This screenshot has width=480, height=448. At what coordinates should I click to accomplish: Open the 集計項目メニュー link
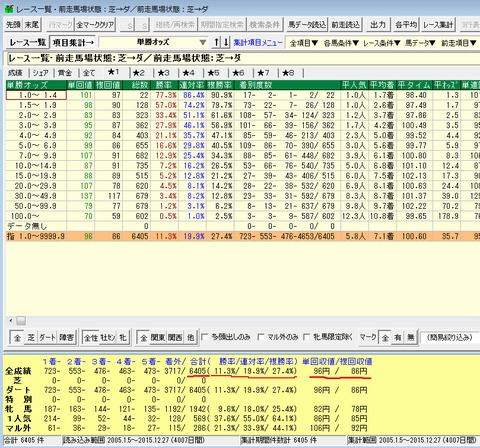(258, 43)
